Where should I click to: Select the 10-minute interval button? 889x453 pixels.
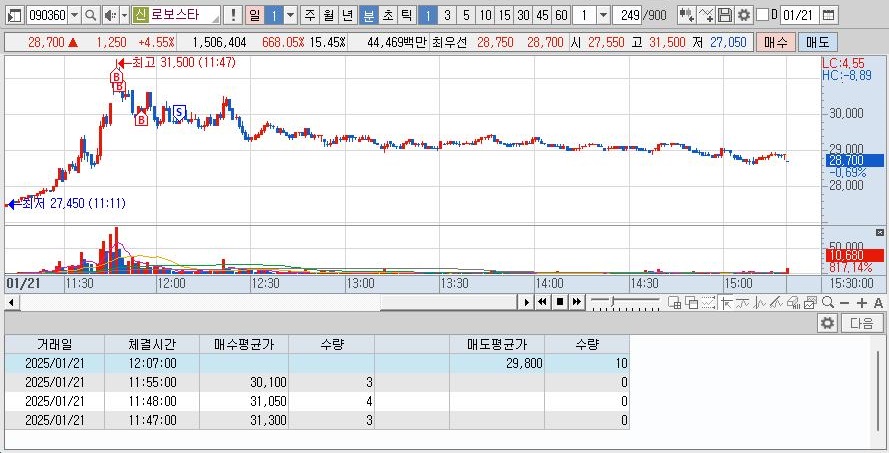click(485, 15)
